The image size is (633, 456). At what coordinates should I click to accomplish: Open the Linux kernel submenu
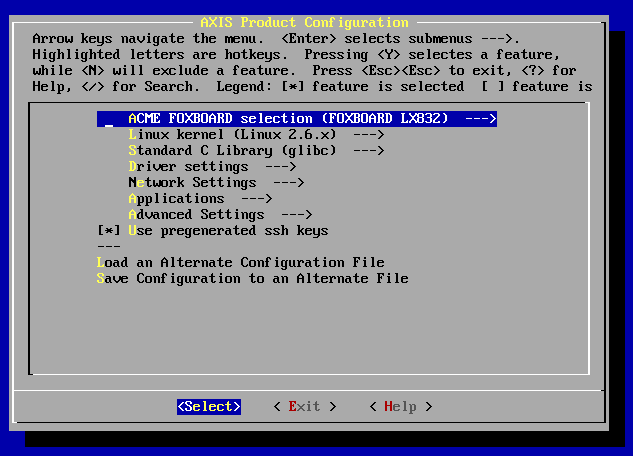click(256, 134)
